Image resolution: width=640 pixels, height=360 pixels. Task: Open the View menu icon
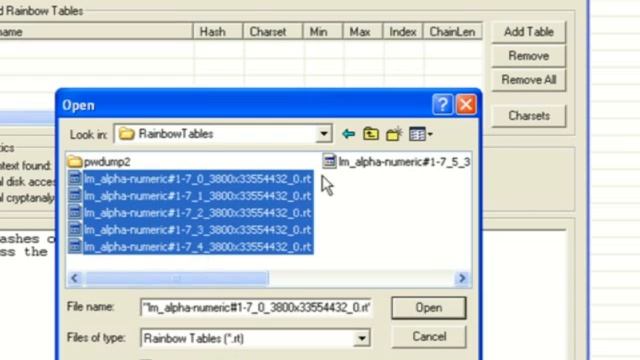[x=420, y=134]
